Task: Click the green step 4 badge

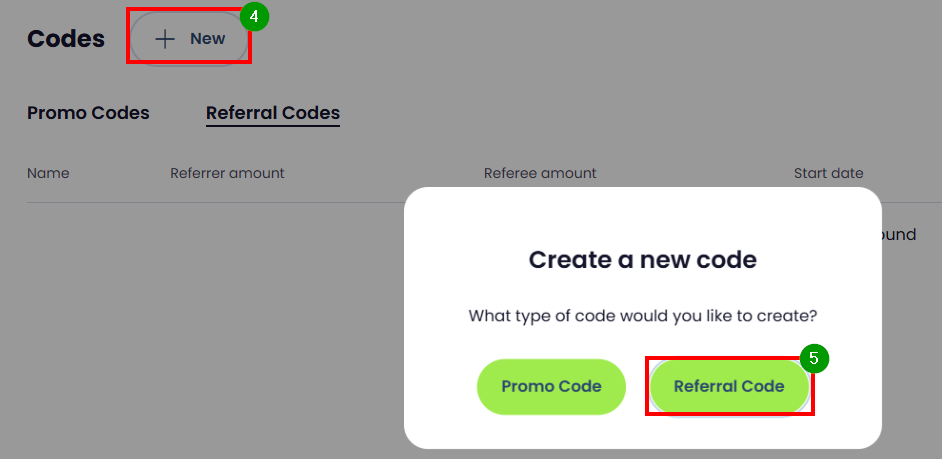Action: click(x=255, y=16)
